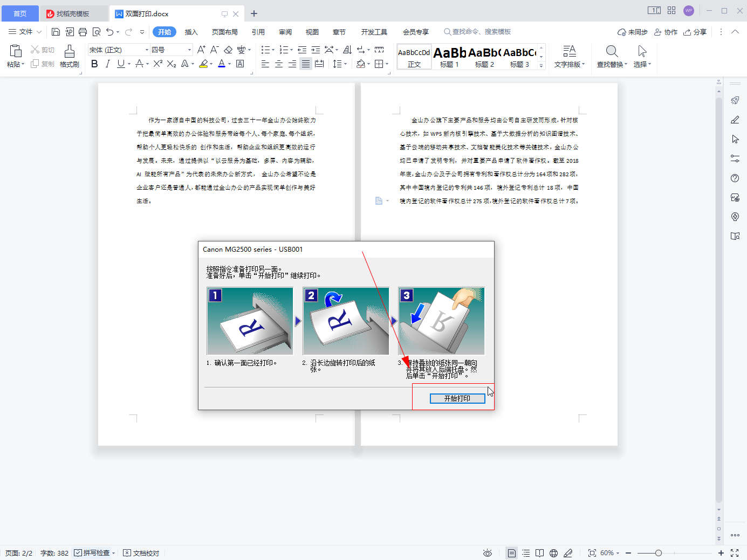Open 查找替换 tool
The height and width of the screenshot is (560, 747).
tap(612, 56)
